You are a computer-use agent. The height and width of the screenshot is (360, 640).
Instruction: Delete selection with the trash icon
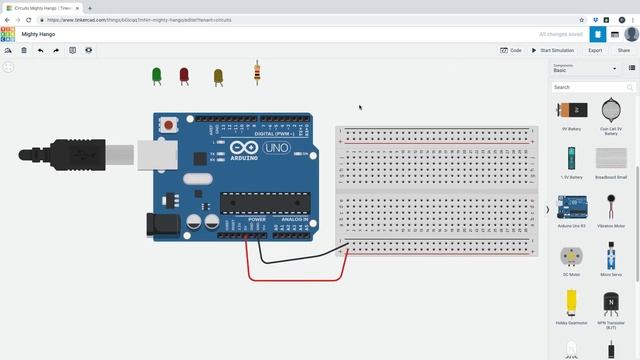click(x=24, y=50)
